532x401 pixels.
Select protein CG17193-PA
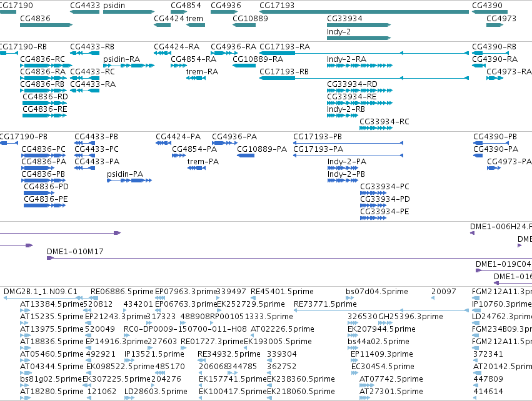click(318, 149)
